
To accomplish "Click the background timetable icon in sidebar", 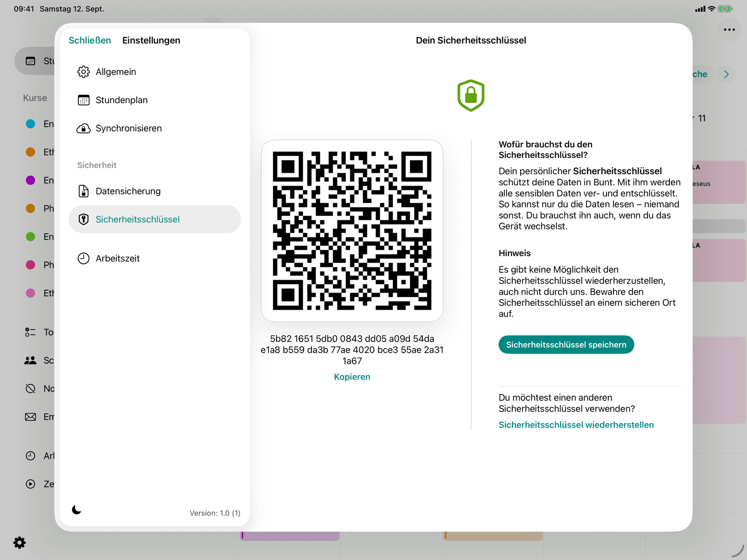I will tap(30, 61).
